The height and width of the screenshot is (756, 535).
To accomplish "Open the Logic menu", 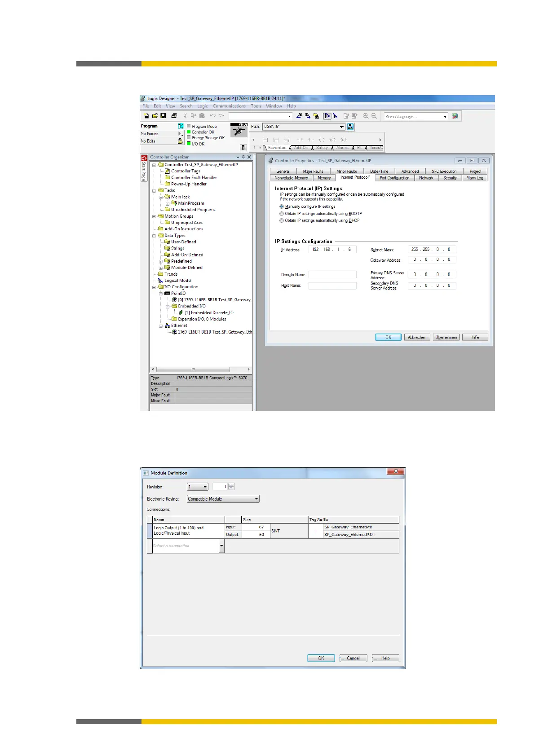I will (x=203, y=106).
